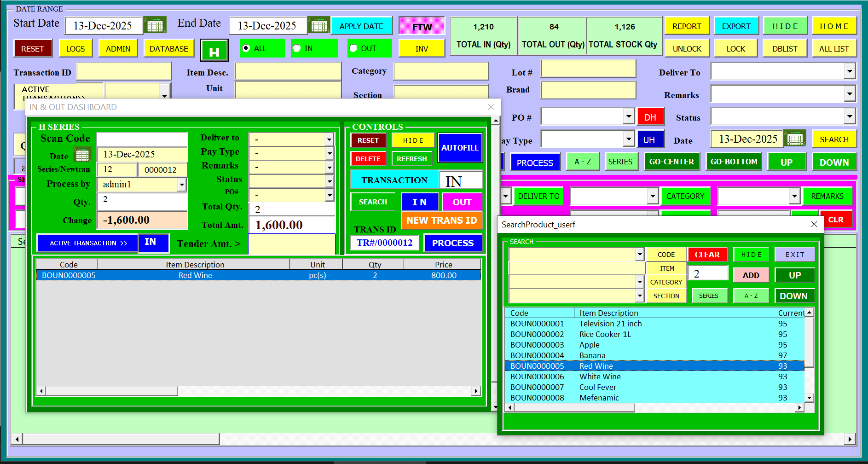Screen dimensions: 868x464
Task: Select Red Wine row in the search list
Action: pyautogui.click(x=654, y=366)
